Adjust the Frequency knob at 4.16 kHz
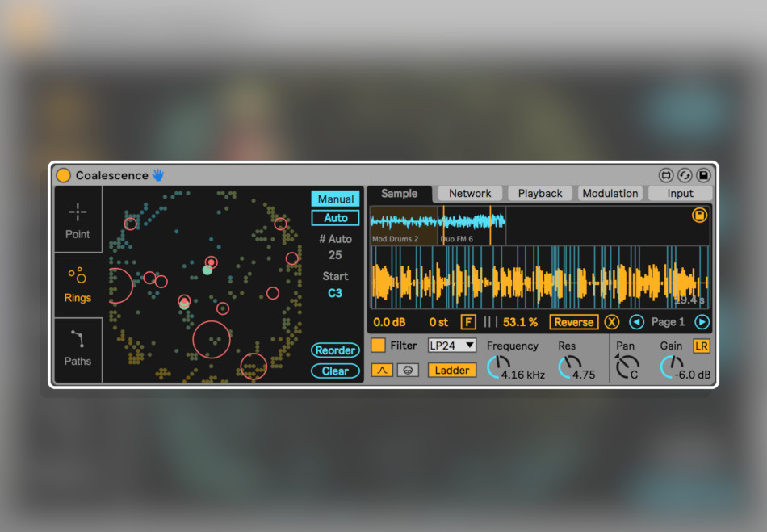This screenshot has width=767, height=532. click(x=499, y=367)
